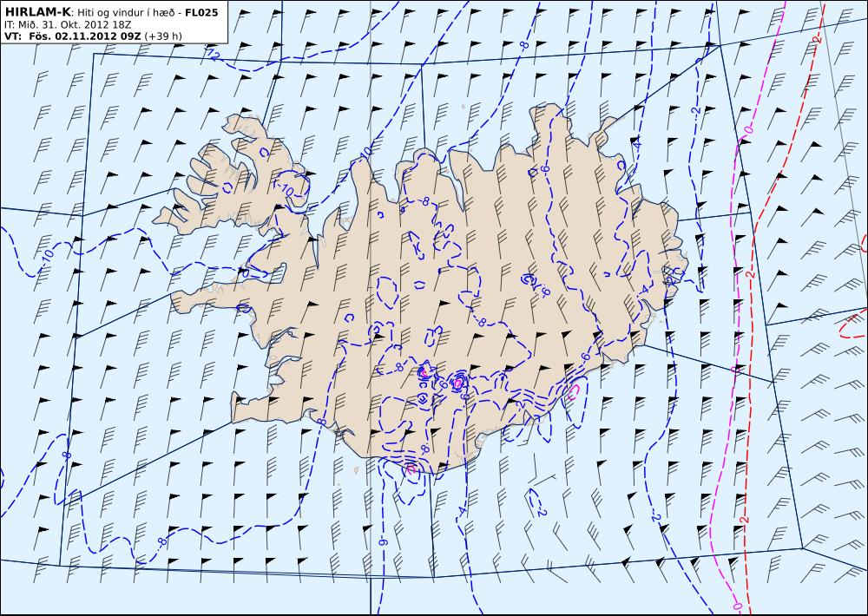Select the 'Hiti og vindur í hæð' caption
Viewport: 868px width, 616px height.
point(128,13)
